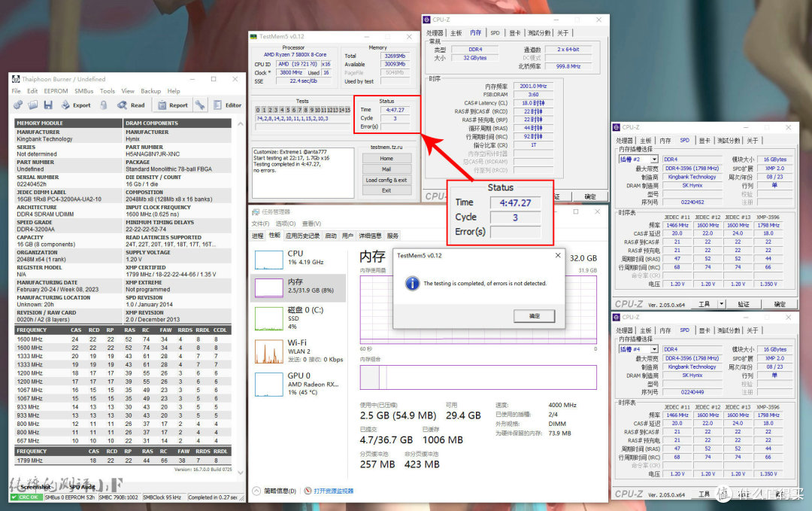Click the scroll-up arrow in Thaiphoon Burner report
The width and height of the screenshot is (812, 511).
(x=241, y=124)
